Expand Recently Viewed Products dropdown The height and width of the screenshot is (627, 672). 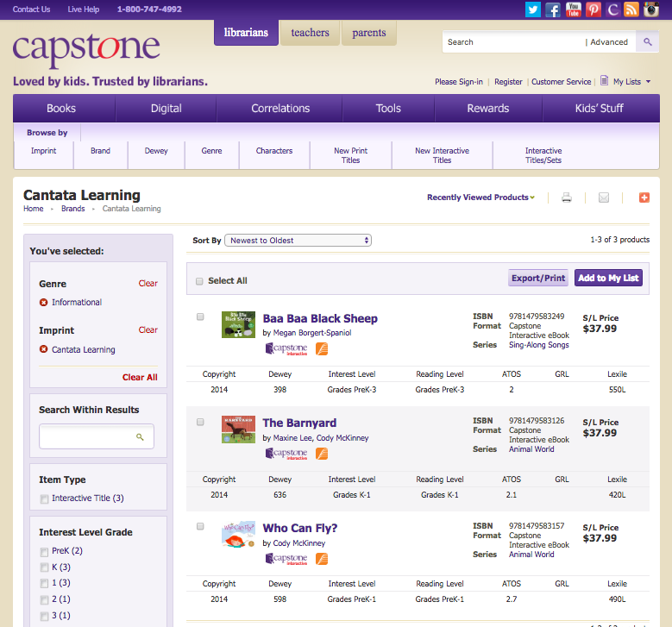click(480, 198)
